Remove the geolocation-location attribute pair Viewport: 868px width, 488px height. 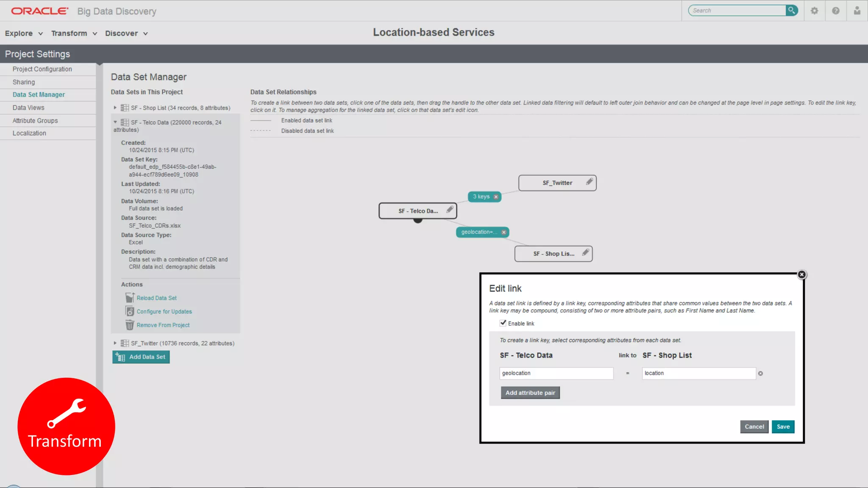tap(760, 374)
